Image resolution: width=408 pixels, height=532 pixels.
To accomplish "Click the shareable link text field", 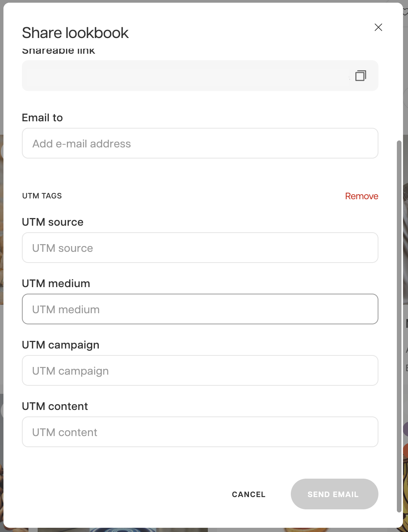I will 184,76.
